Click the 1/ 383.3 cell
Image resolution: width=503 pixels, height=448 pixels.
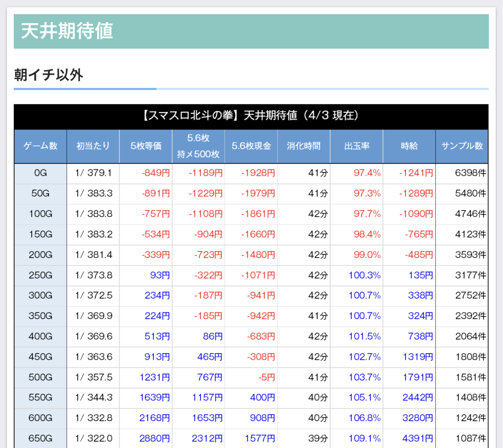[93, 194]
